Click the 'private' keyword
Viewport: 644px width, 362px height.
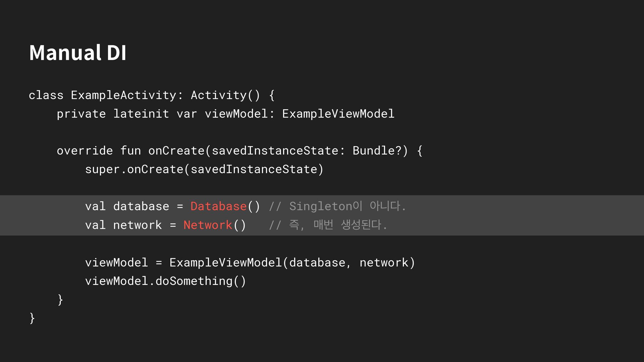(81, 114)
